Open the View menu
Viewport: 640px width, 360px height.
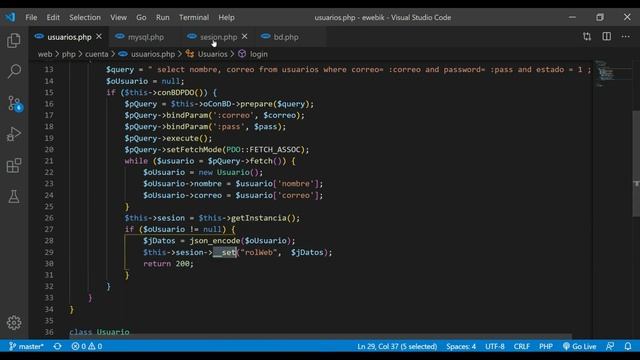118,18
